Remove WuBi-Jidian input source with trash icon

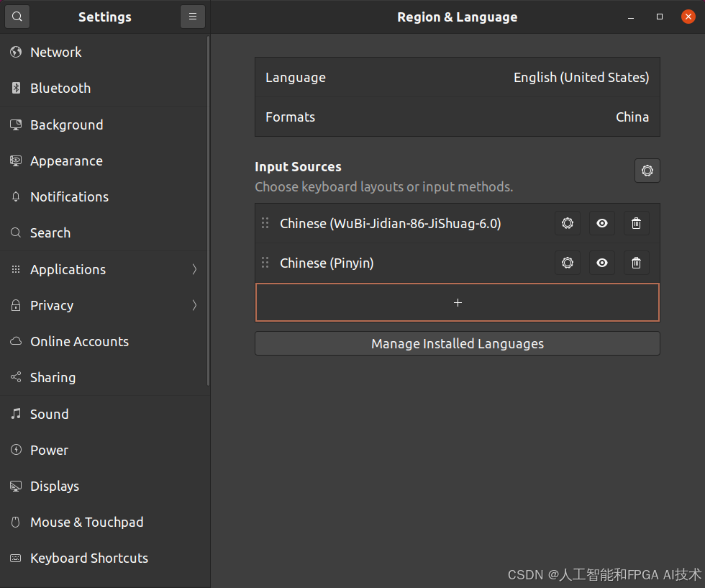636,223
